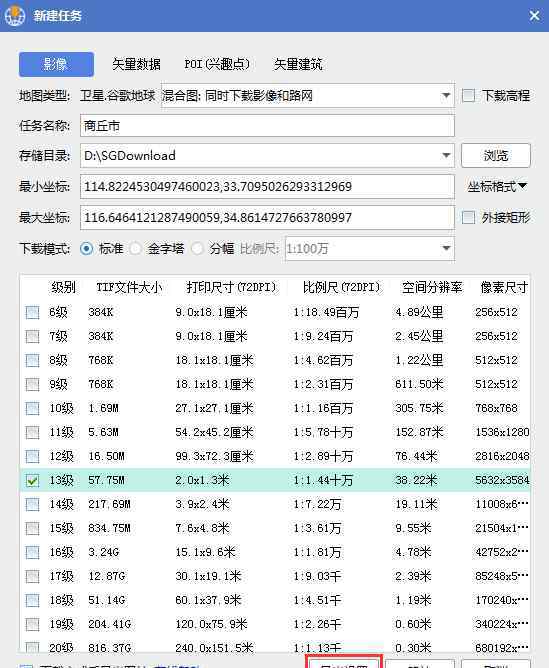Open the POI(兴趣点) tab

click(x=217, y=64)
